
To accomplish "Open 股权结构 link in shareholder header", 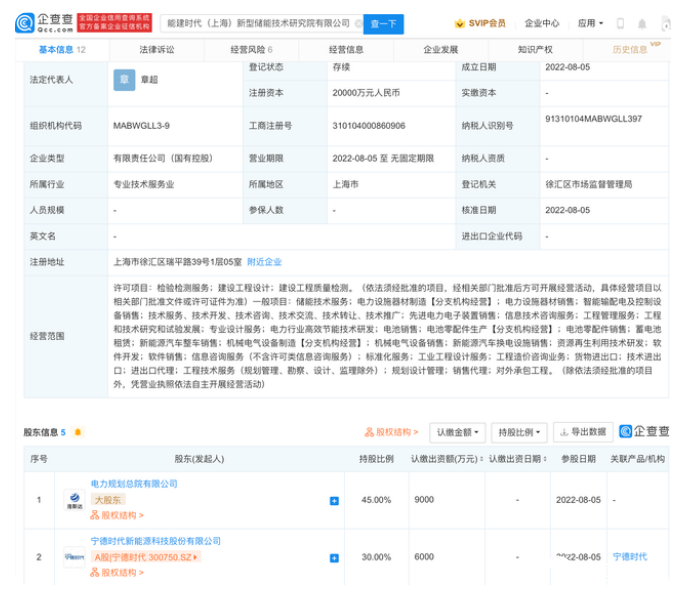I will point(391,432).
